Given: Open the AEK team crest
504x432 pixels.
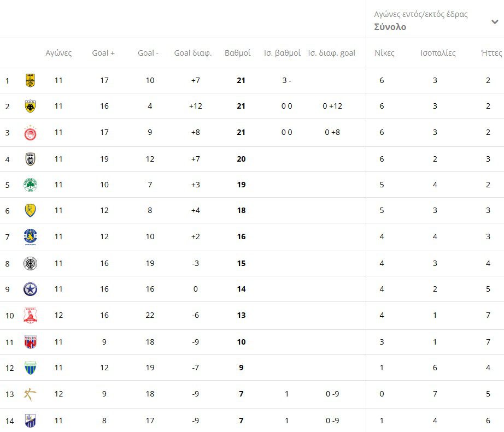Looking at the screenshot, I should click(x=30, y=106).
